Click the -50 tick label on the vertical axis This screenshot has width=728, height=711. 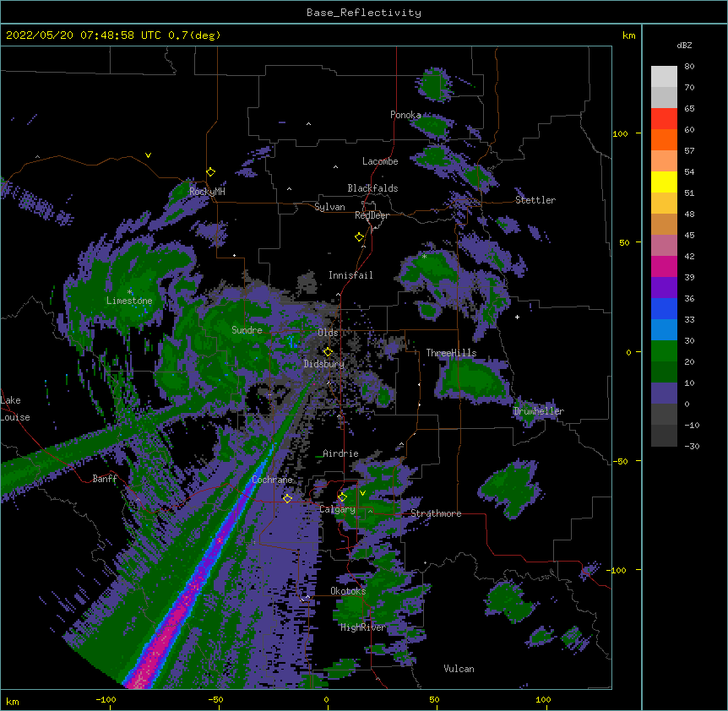[x=620, y=461]
